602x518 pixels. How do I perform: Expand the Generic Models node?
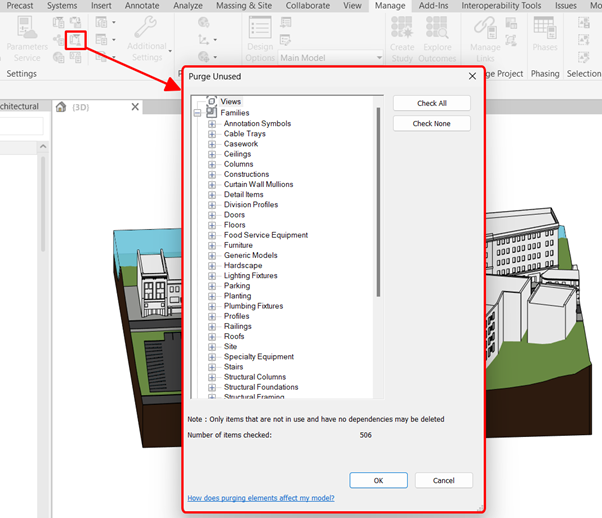(x=212, y=256)
